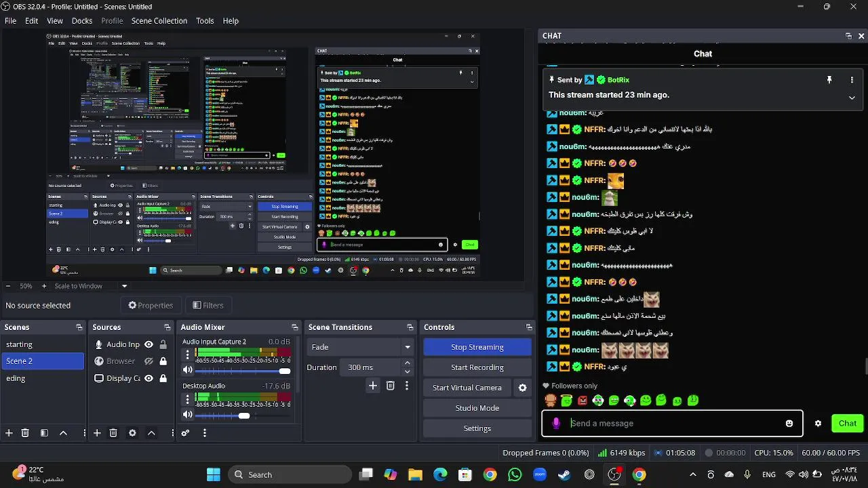
Task: Adjust Desktop Audio volume slider
Action: (243, 415)
